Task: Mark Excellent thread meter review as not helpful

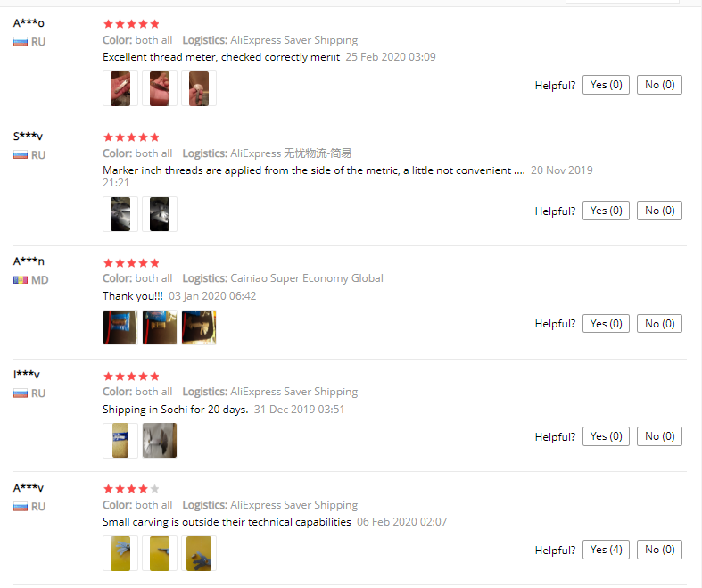Action: point(659,85)
